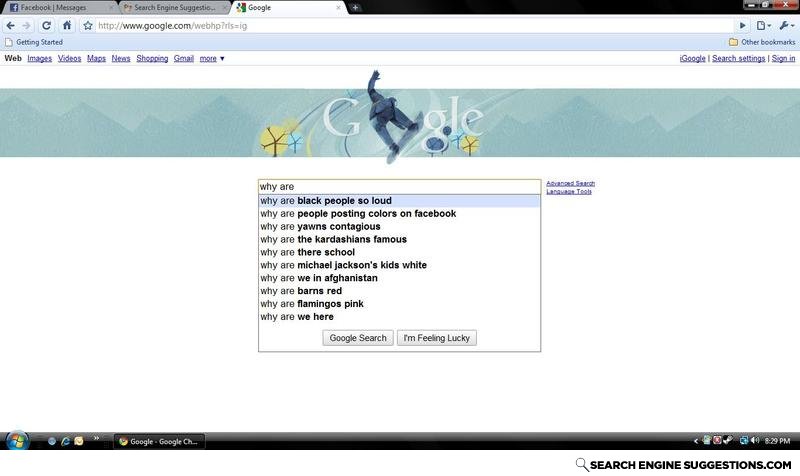Open the iGoogle link
Viewport: 800px width, 476px height.
692,58
